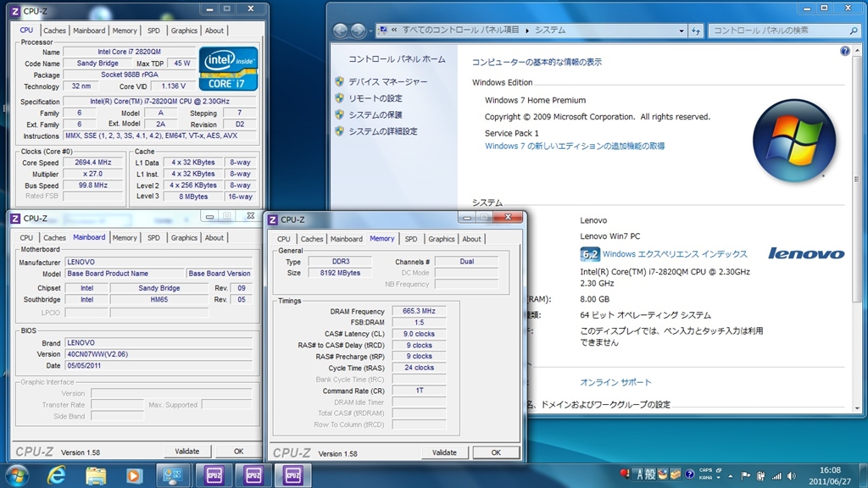Click the search magnifier in control panel
868x488 pixels.
pos(853,30)
